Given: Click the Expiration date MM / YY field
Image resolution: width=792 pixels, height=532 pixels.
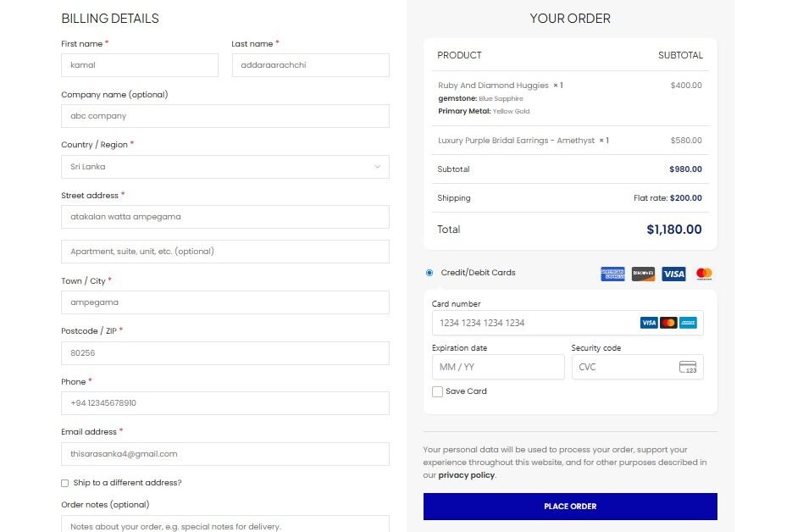Looking at the screenshot, I should pyautogui.click(x=497, y=367).
